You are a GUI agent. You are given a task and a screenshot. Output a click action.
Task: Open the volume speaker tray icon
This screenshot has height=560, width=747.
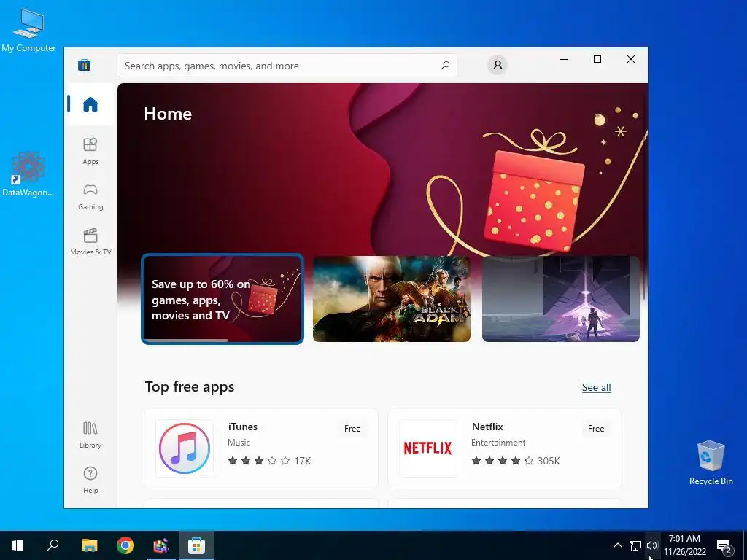pyautogui.click(x=652, y=545)
